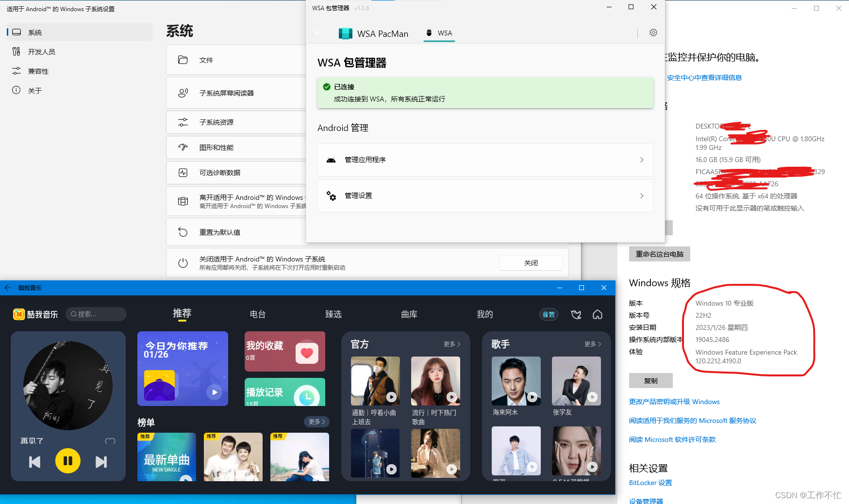Play 今日为你推荐 playlist button
This screenshot has width=849, height=504.
point(214,392)
